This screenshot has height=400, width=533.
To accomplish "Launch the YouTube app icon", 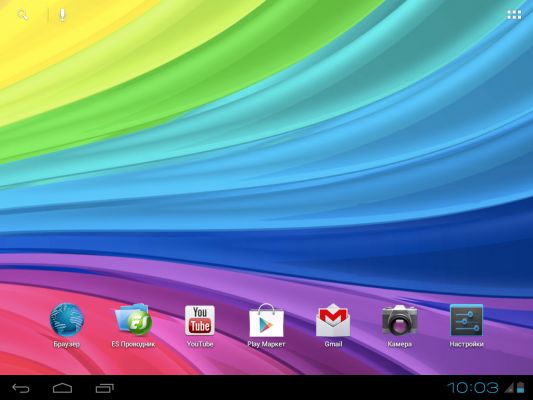I will click(x=200, y=320).
